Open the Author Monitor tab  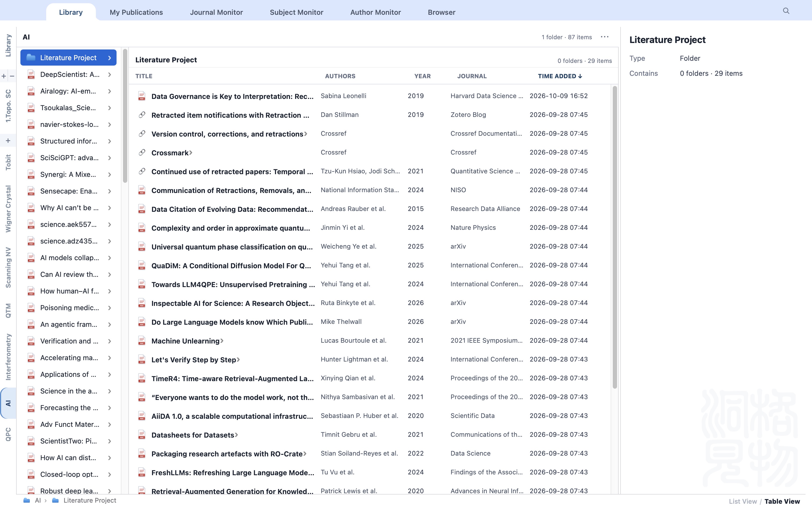click(x=375, y=12)
